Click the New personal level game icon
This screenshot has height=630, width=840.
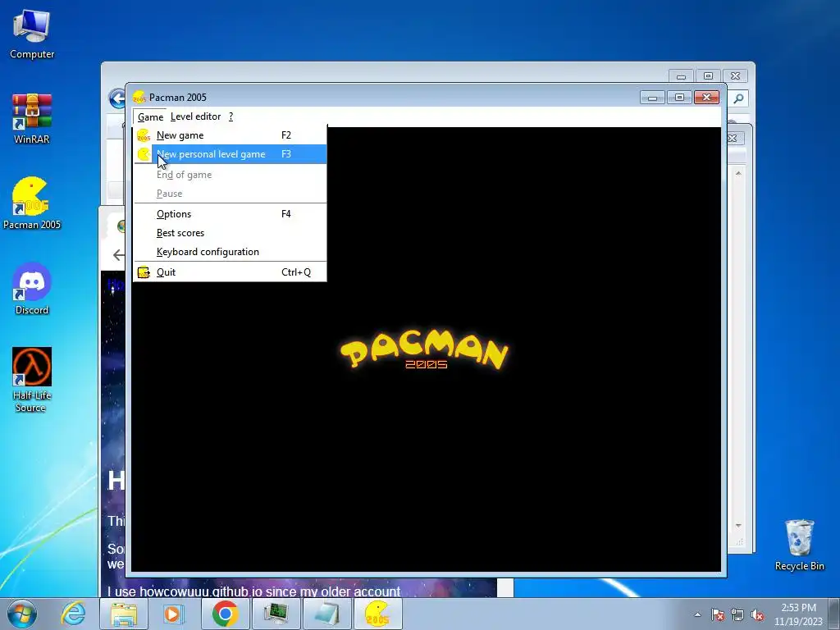coord(143,154)
